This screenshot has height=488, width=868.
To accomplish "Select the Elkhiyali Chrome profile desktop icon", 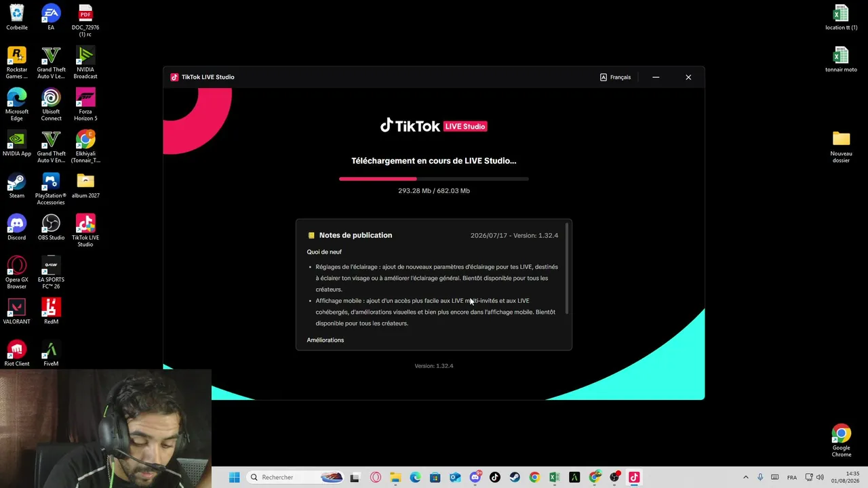I will point(85,147).
